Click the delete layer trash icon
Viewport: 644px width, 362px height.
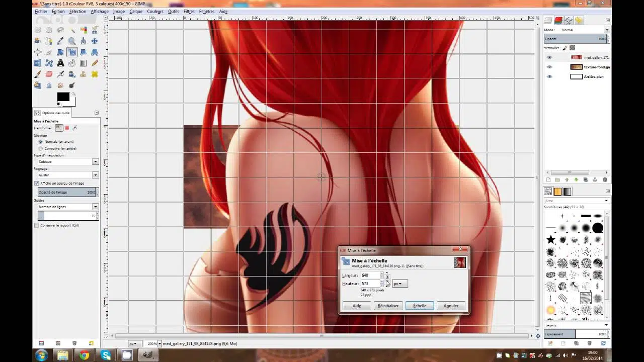pyautogui.click(x=605, y=179)
